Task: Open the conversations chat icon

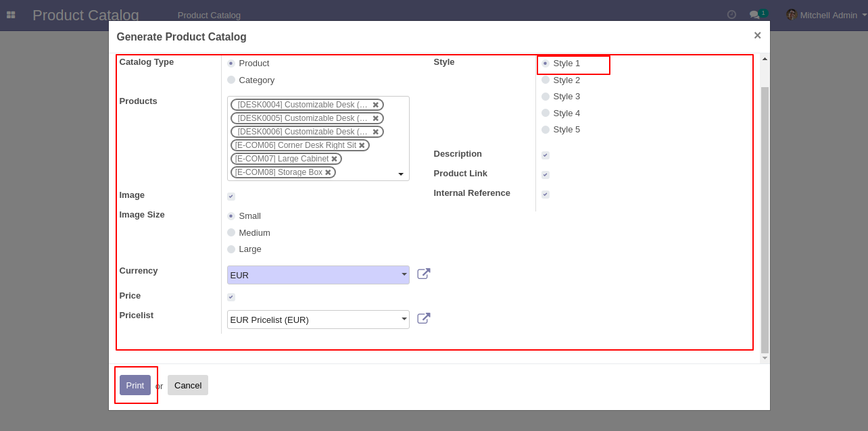Action: 754,15
